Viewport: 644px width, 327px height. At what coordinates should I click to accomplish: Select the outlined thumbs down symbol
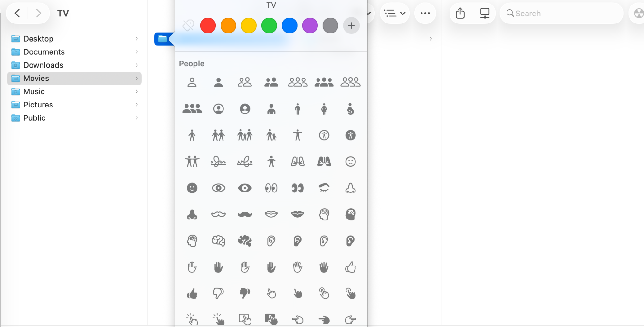pos(218,294)
